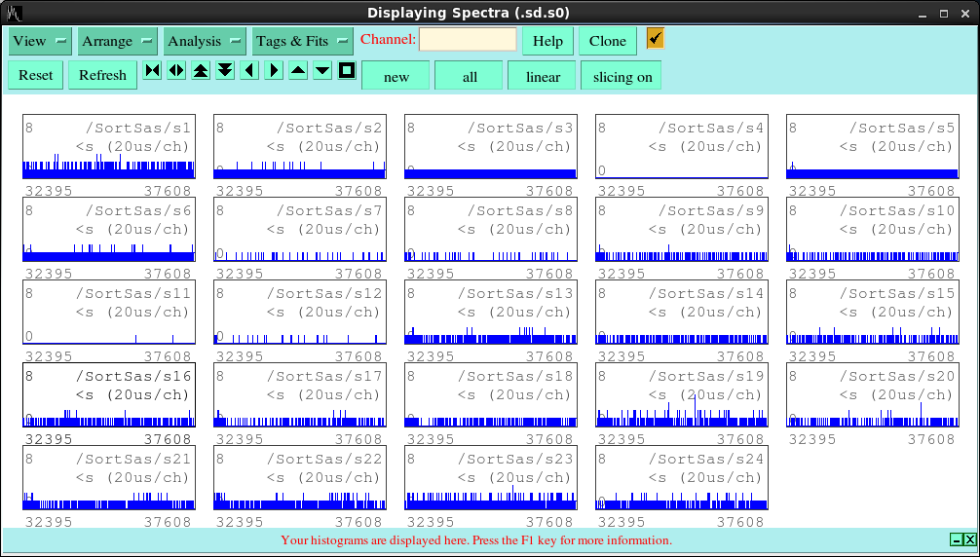This screenshot has width=980, height=557.
Task: Open the View dropdown menu
Action: [x=40, y=41]
